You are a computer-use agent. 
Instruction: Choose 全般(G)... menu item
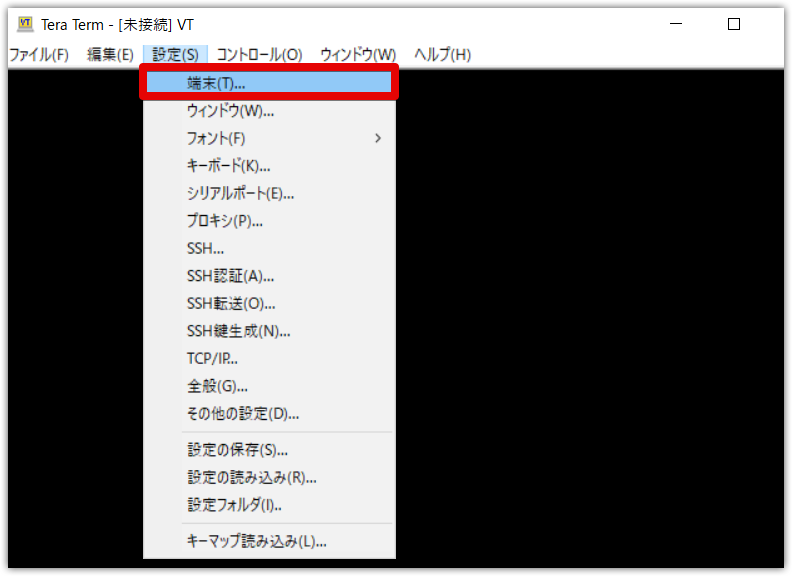click(269, 386)
